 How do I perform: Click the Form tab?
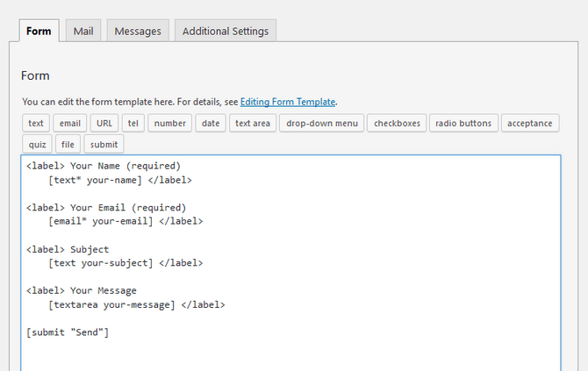[39, 31]
